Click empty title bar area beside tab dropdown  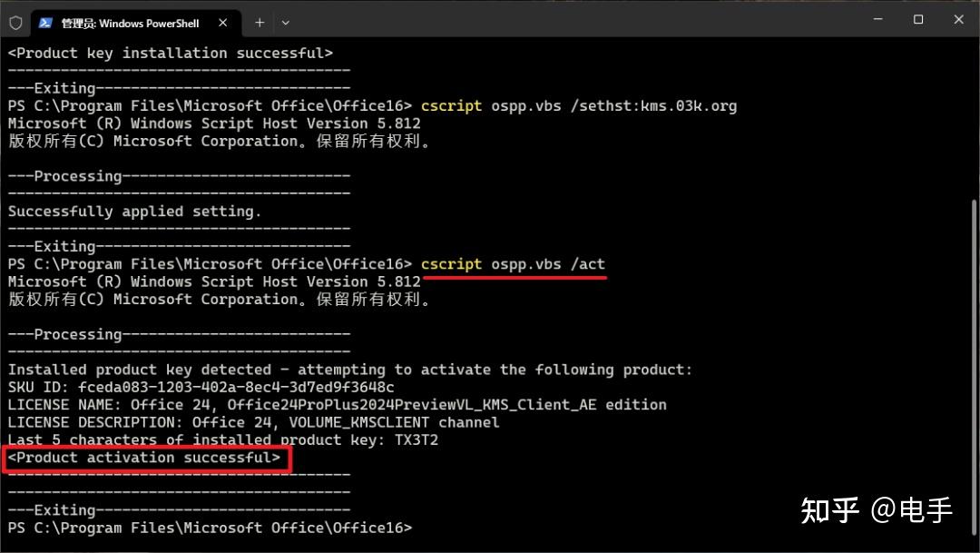point(544,20)
